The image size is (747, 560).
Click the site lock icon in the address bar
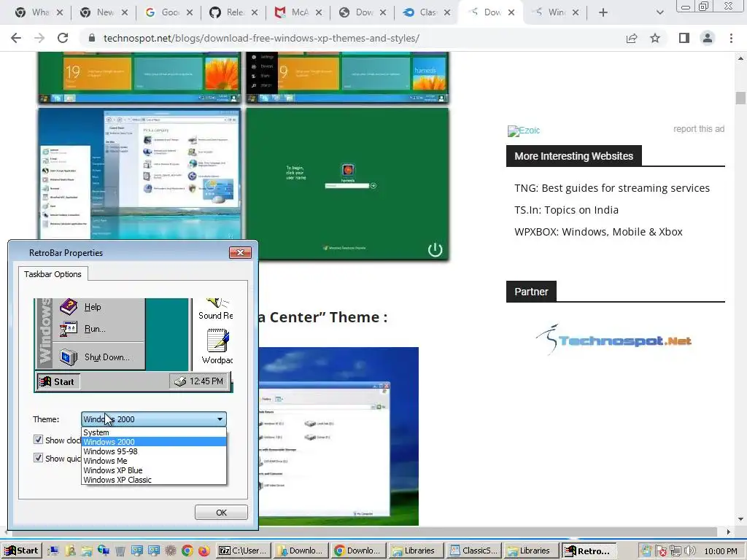tap(92, 38)
